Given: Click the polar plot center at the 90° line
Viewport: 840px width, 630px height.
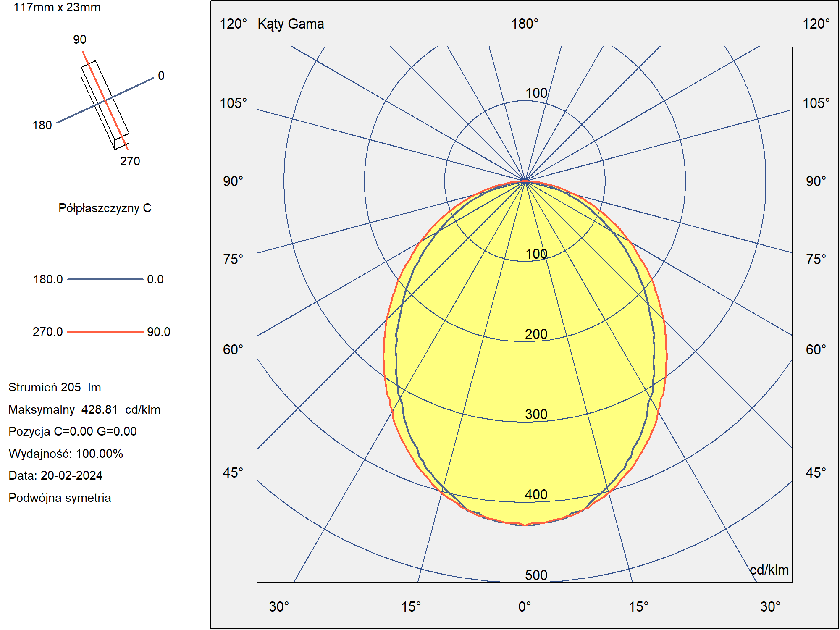Looking at the screenshot, I should [525, 181].
